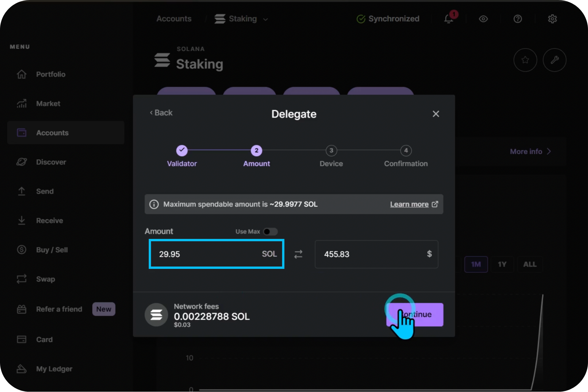Select the 1Y chart range

pyautogui.click(x=502, y=264)
